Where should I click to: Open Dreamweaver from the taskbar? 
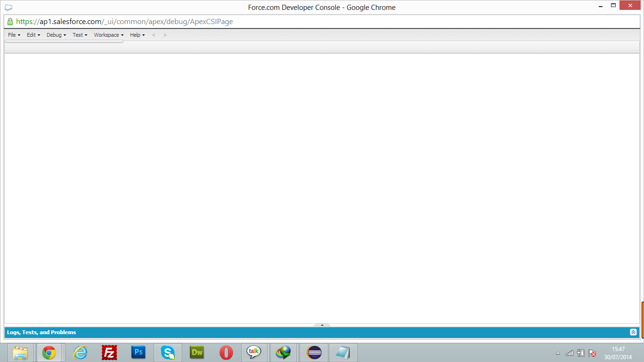click(197, 353)
